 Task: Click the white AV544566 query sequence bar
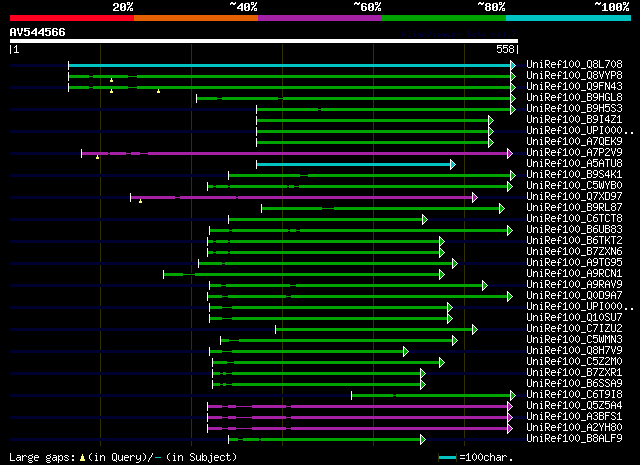[x=264, y=41]
